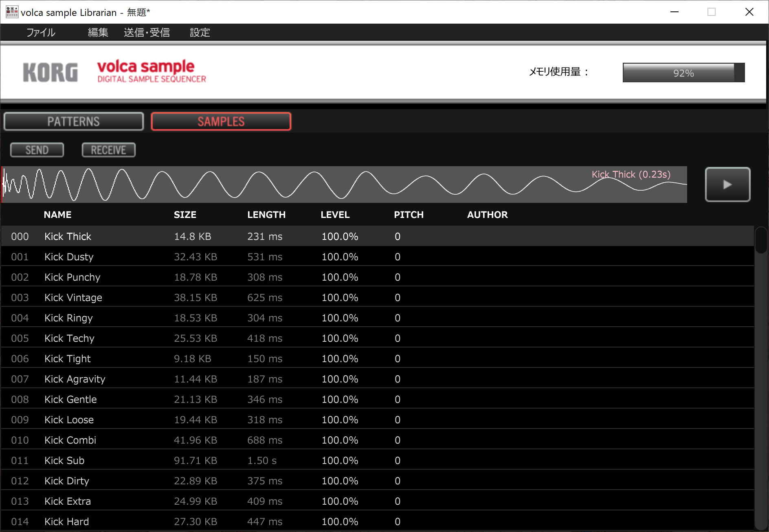Switch to the SAMPLES tab
769x532 pixels.
221,121
